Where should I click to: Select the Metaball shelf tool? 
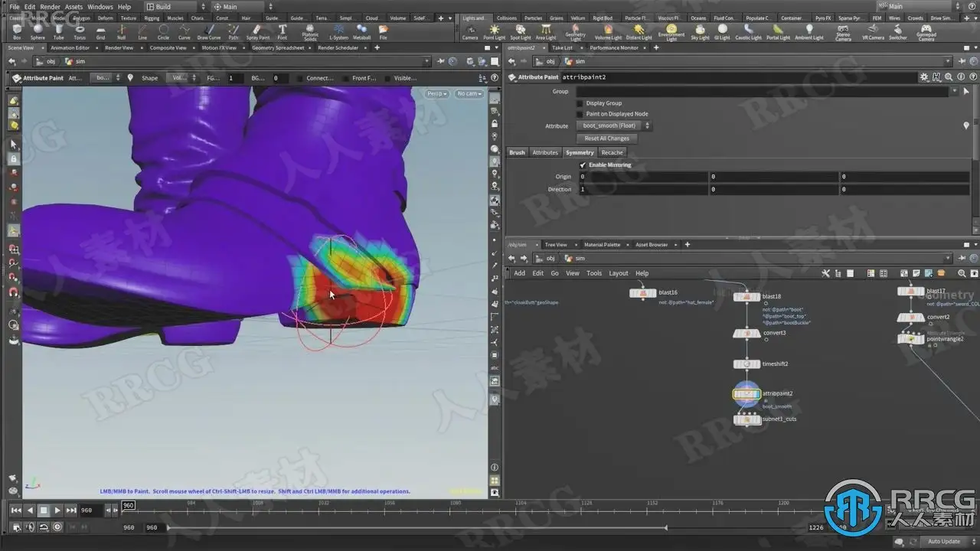362,31
